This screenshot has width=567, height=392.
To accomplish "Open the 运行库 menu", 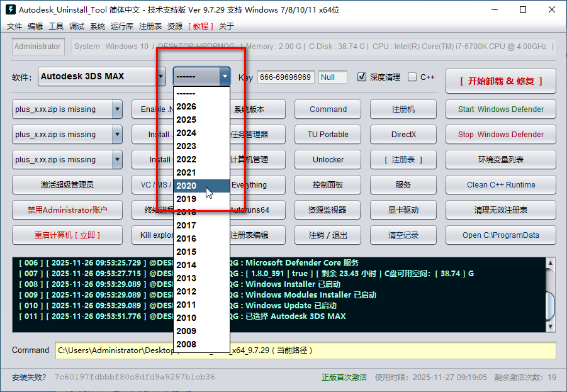I will tap(122, 26).
